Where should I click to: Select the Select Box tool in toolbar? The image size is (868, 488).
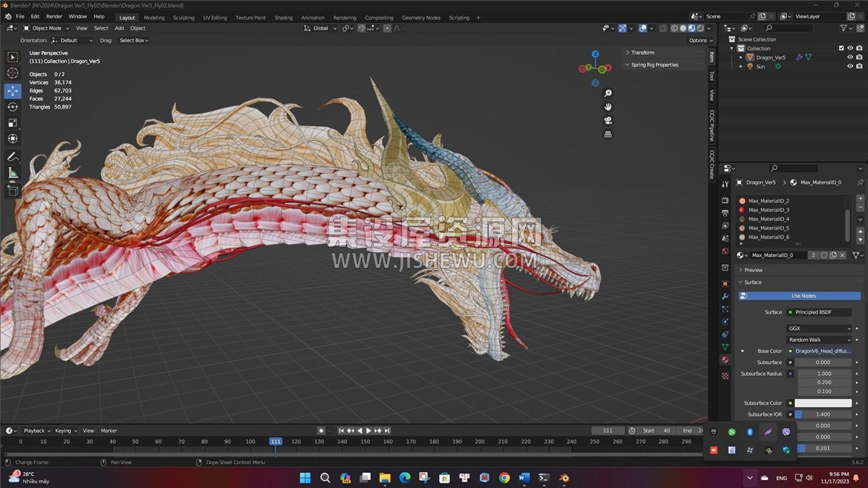(x=13, y=57)
